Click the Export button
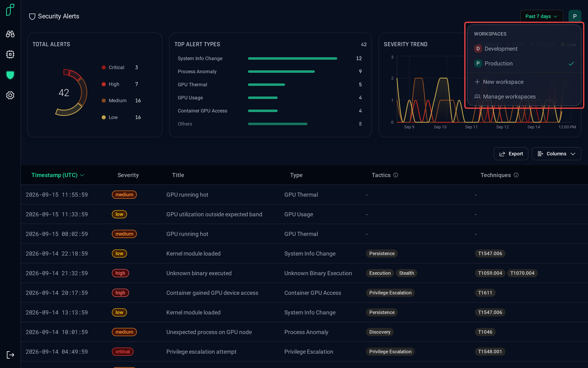Screen dimensions: 588x368 tap(511, 154)
